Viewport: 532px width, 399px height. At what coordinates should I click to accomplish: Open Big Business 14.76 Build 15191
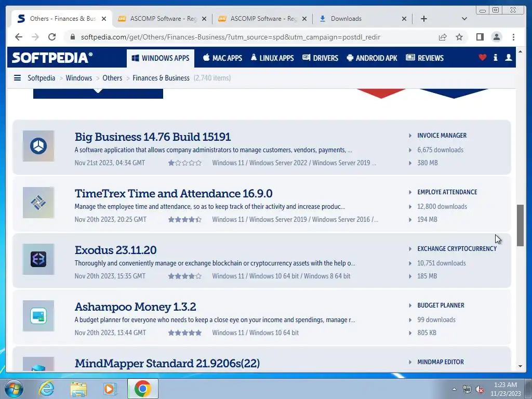pyautogui.click(x=153, y=137)
